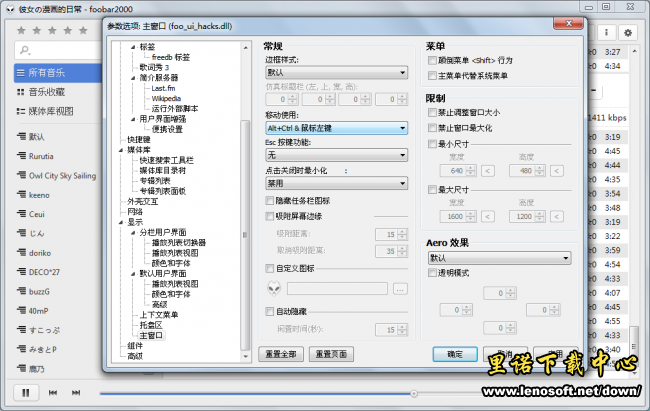Image resolution: width=650 pixels, height=411 pixels.
Task: Enable 最小尺寸 checkbox
Action: point(432,144)
